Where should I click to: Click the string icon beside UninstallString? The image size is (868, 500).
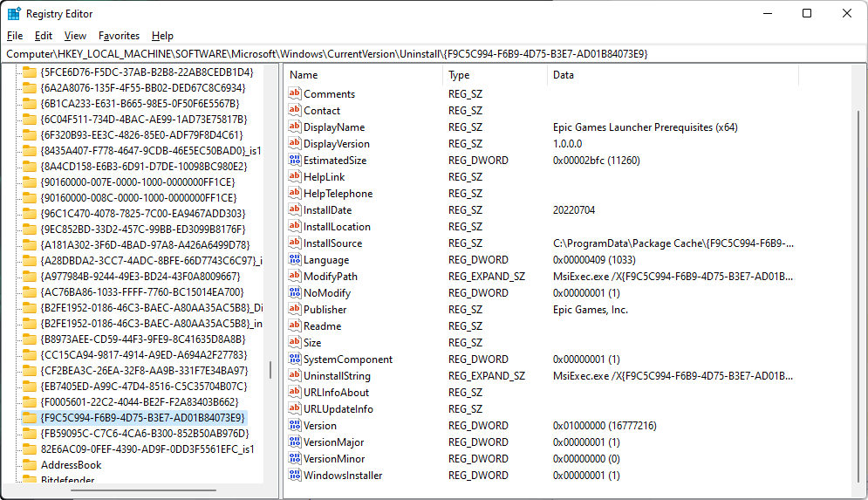tap(295, 375)
